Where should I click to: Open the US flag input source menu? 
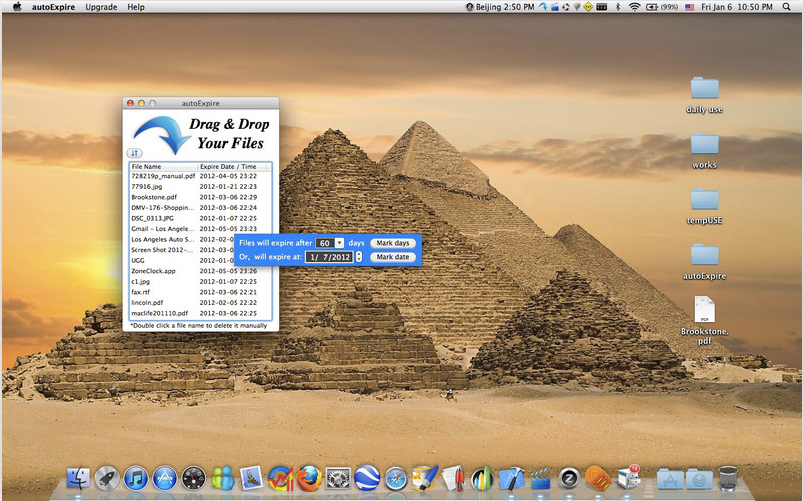tap(689, 7)
